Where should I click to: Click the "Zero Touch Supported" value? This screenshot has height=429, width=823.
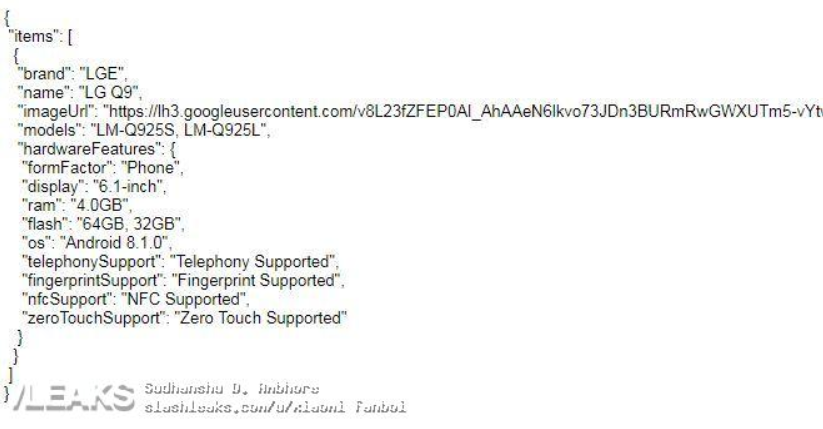tap(261, 318)
